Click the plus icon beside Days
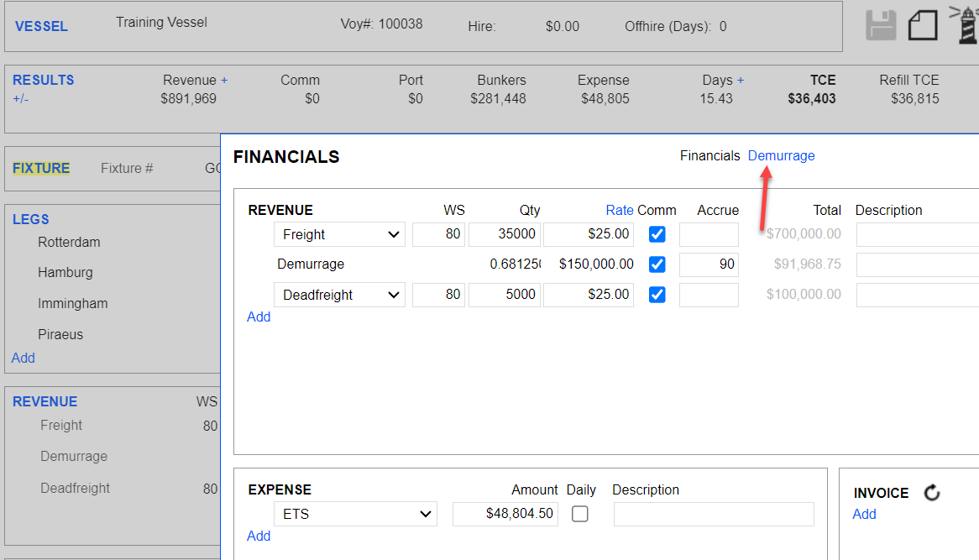Image resolution: width=979 pixels, height=560 pixels. pos(741,81)
